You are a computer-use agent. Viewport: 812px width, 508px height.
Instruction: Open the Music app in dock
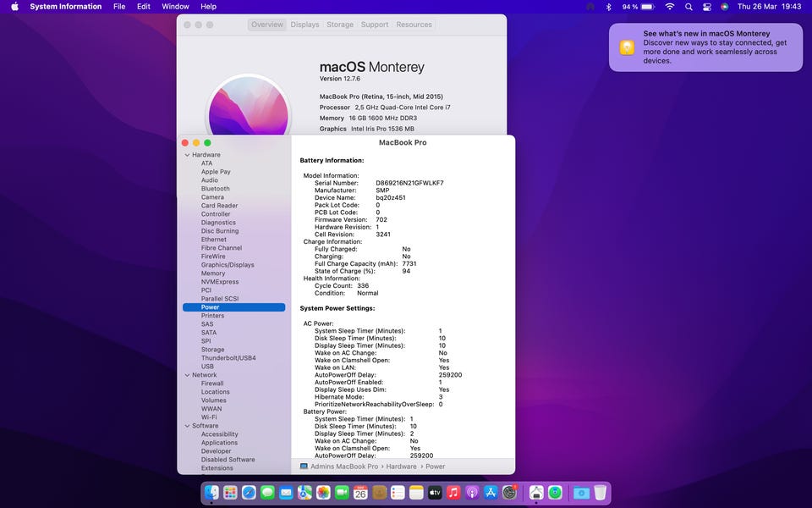[x=453, y=492]
